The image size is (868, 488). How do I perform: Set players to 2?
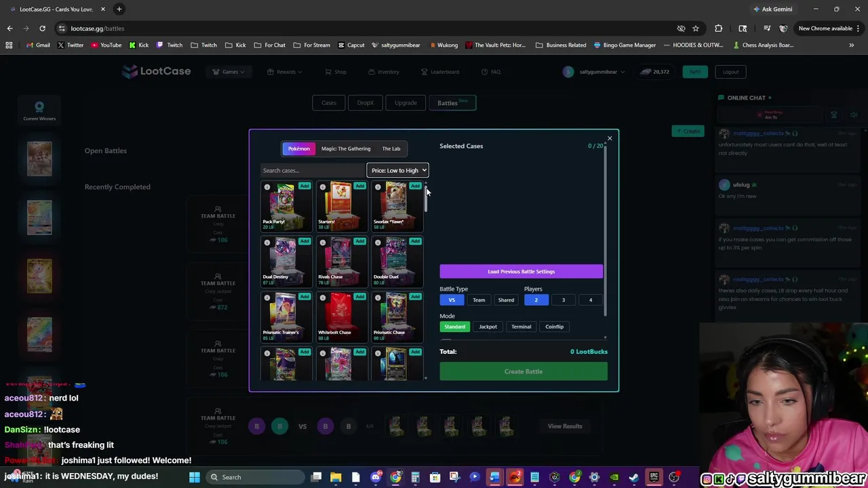(x=536, y=300)
